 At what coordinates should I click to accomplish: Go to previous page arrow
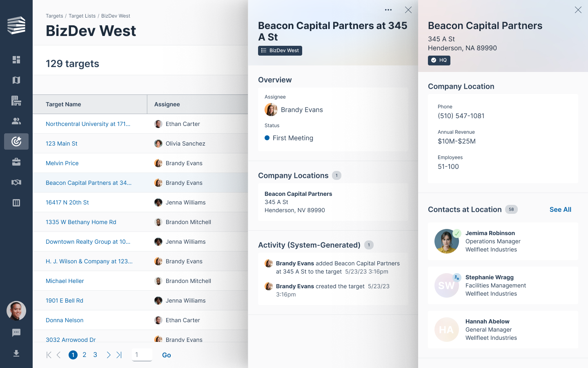pos(59,355)
